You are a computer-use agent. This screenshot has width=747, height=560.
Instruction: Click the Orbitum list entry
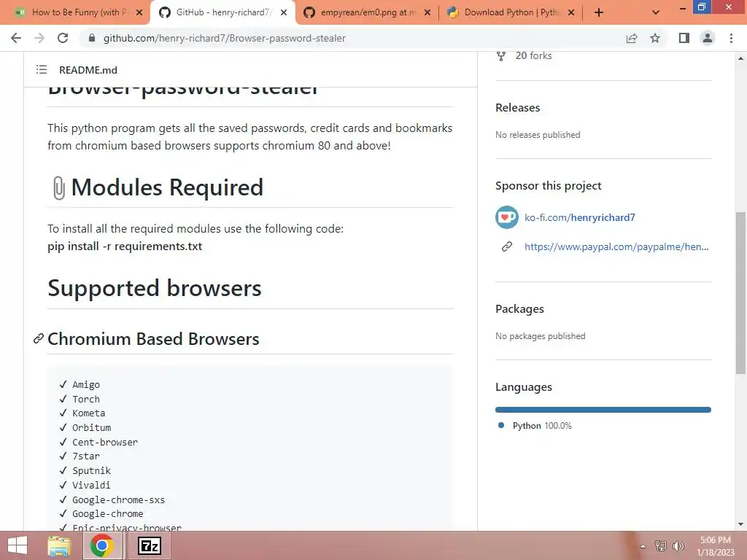coord(91,427)
